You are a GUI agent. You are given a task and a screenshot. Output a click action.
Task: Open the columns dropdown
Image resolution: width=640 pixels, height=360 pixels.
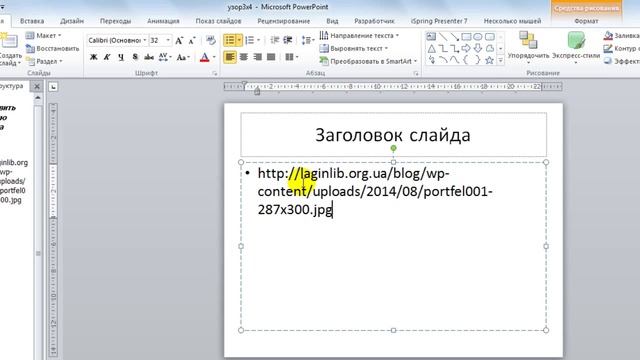[291, 57]
